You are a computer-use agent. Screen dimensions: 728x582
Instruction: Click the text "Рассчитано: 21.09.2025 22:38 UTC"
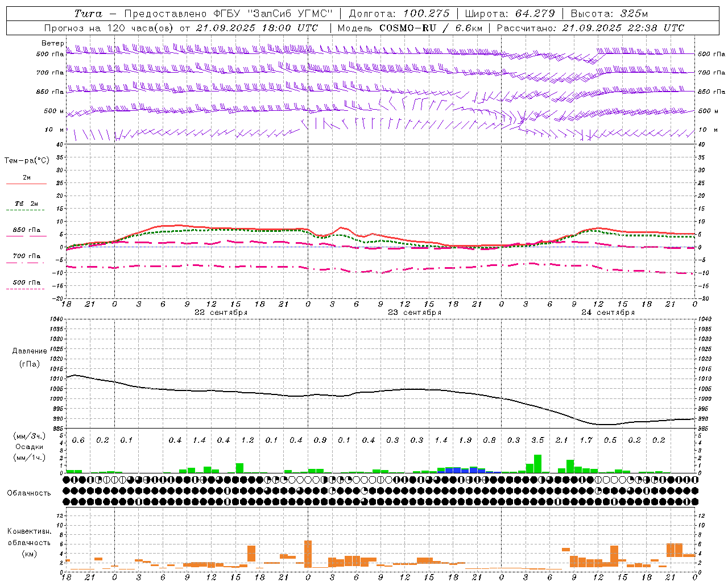(x=590, y=28)
